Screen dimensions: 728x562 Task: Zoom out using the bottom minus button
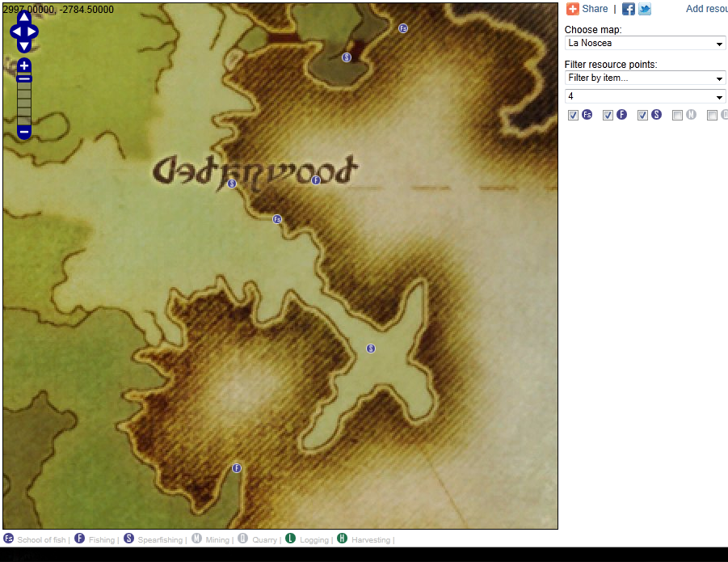point(24,132)
